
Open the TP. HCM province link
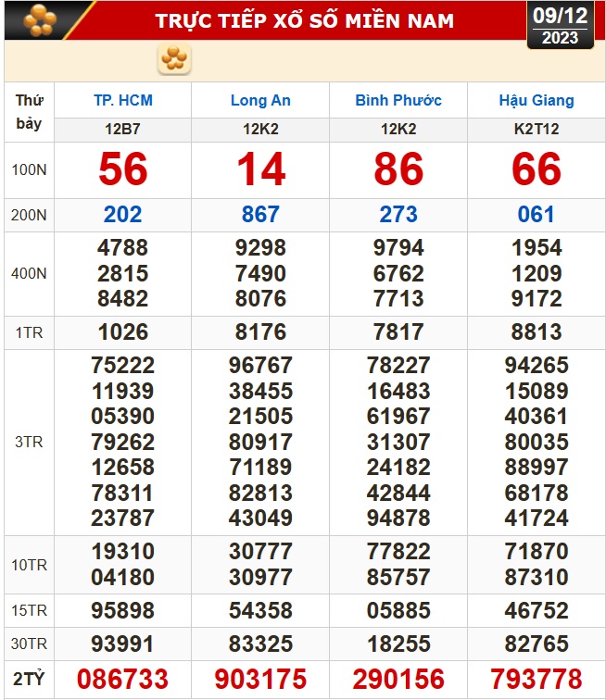coord(123,100)
